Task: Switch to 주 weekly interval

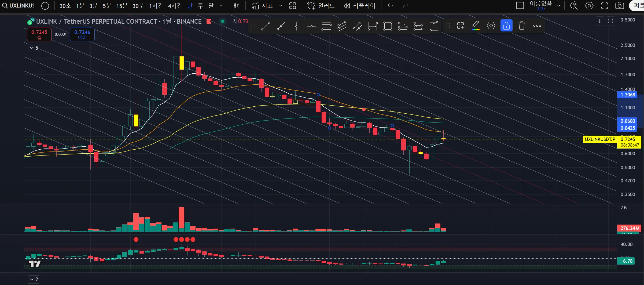Action: (x=200, y=6)
